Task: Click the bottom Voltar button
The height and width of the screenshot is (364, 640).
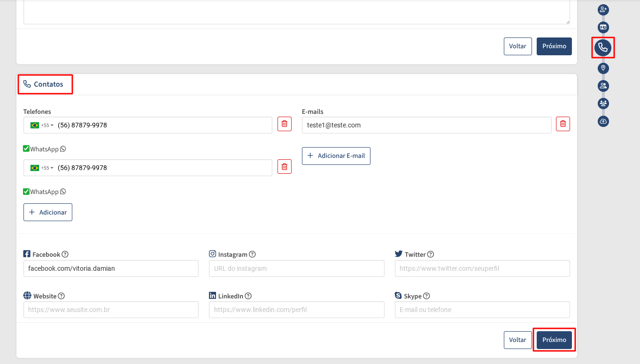Action: 518,340
